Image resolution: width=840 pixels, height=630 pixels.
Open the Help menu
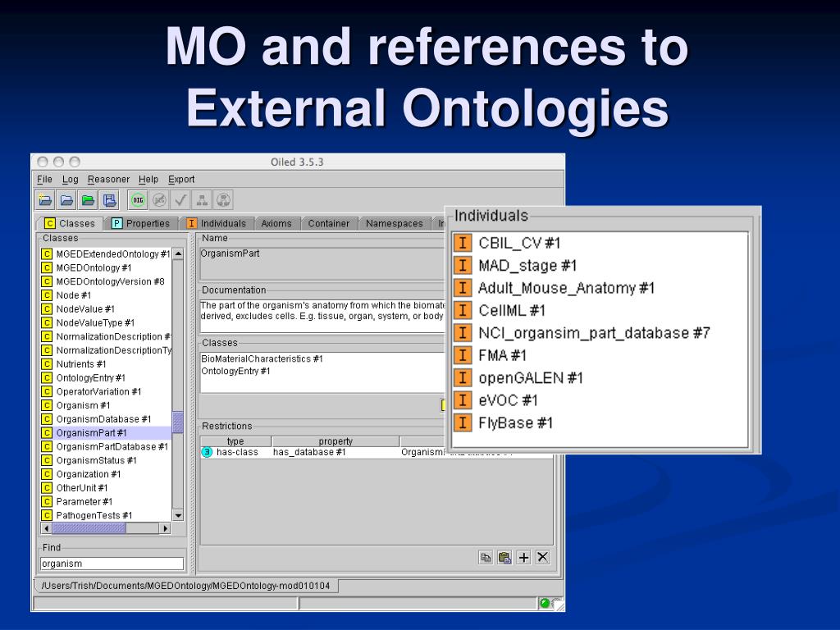[148, 180]
